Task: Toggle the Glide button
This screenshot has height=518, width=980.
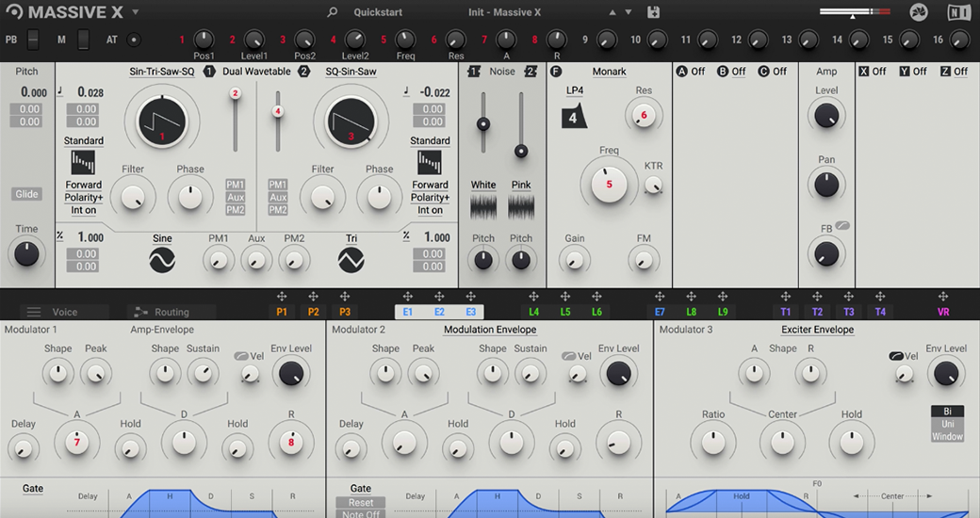Action: 26,194
